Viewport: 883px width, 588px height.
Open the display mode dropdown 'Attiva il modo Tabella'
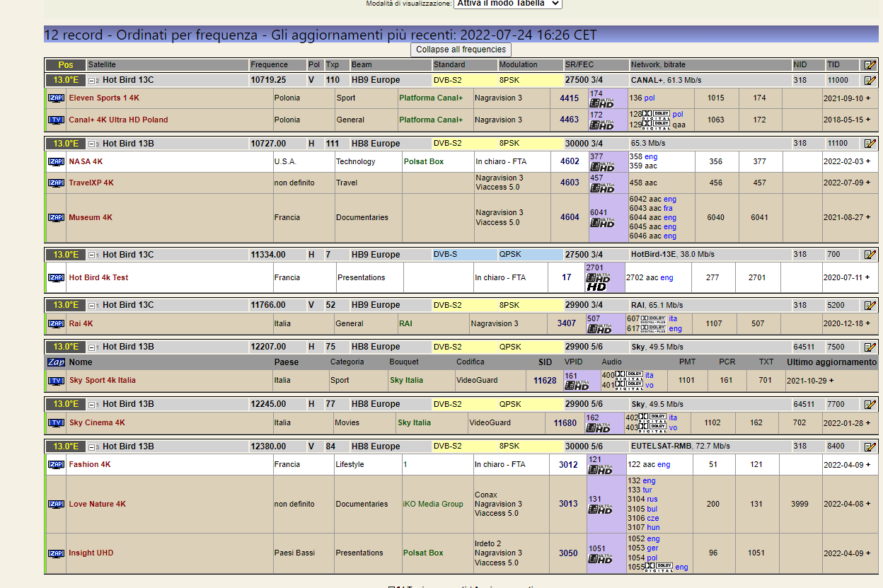coord(508,4)
